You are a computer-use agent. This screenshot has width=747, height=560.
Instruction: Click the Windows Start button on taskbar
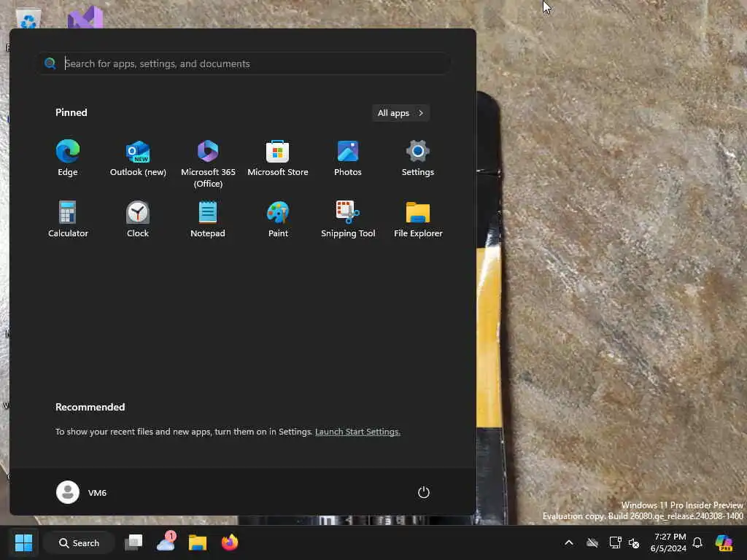coord(23,542)
